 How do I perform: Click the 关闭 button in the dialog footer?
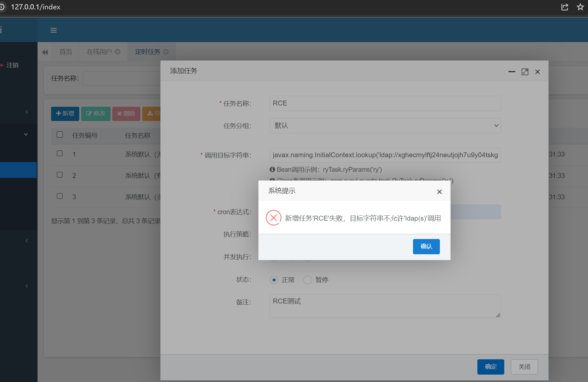pyautogui.click(x=524, y=367)
